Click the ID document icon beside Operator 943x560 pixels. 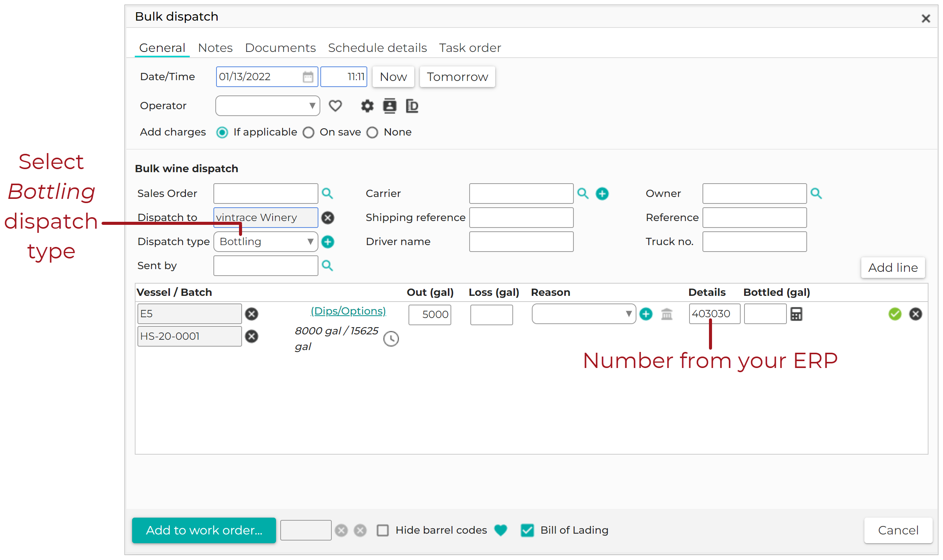(412, 106)
